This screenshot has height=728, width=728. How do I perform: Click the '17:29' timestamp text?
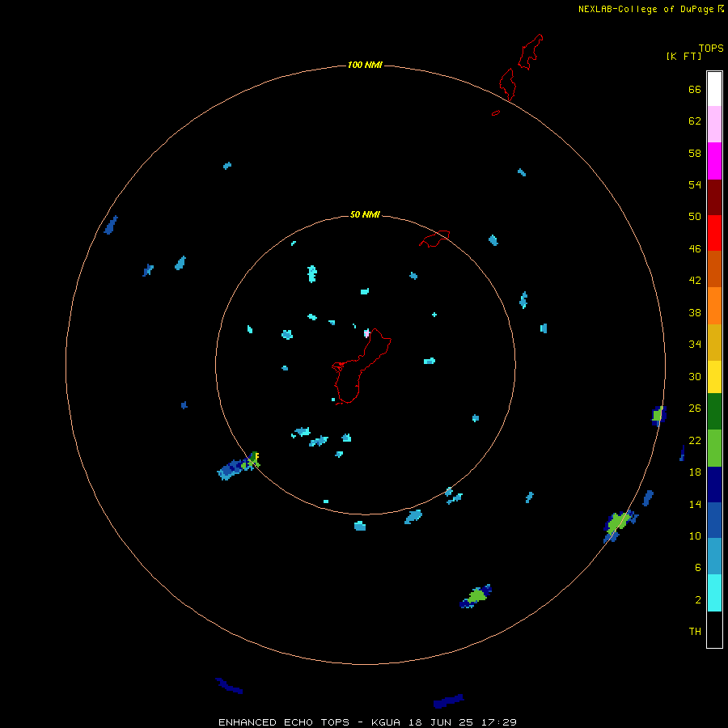coord(498,722)
